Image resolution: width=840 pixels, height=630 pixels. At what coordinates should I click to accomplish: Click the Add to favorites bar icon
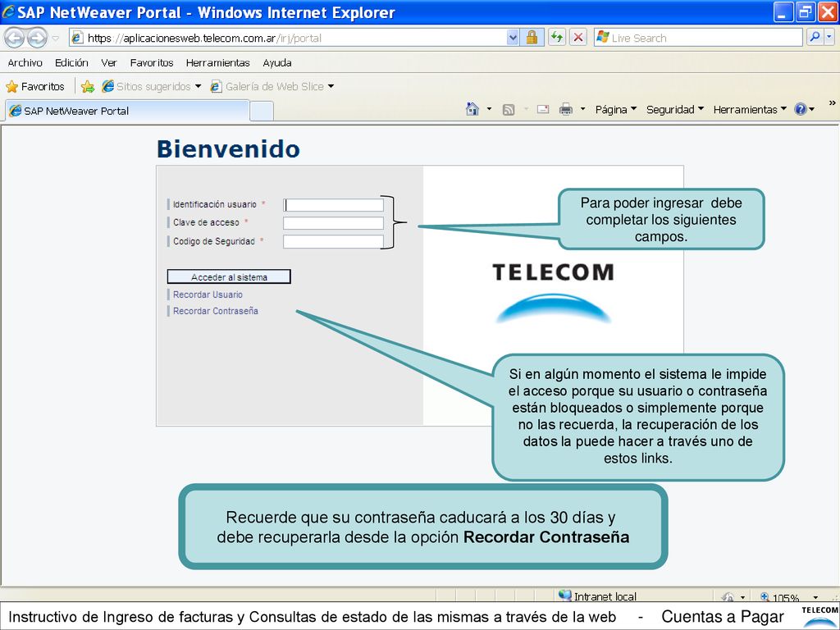click(87, 86)
